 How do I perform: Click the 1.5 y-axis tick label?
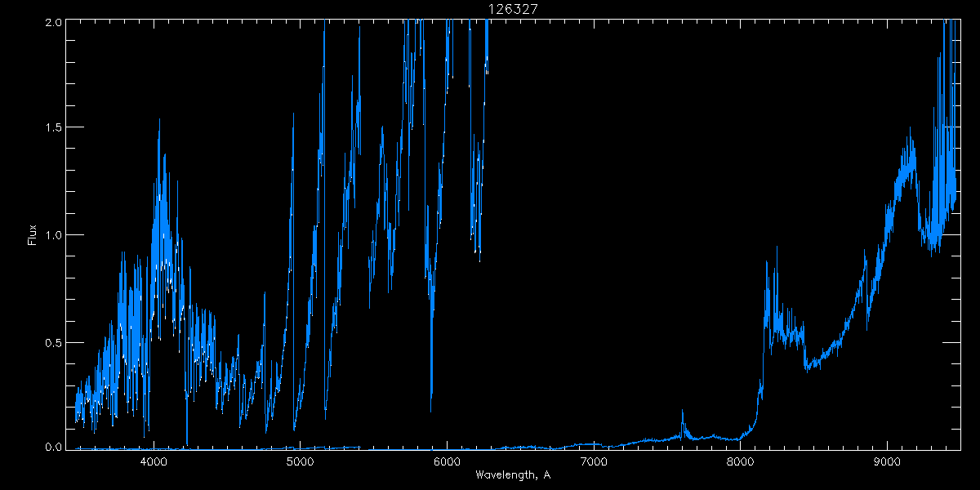pos(53,128)
